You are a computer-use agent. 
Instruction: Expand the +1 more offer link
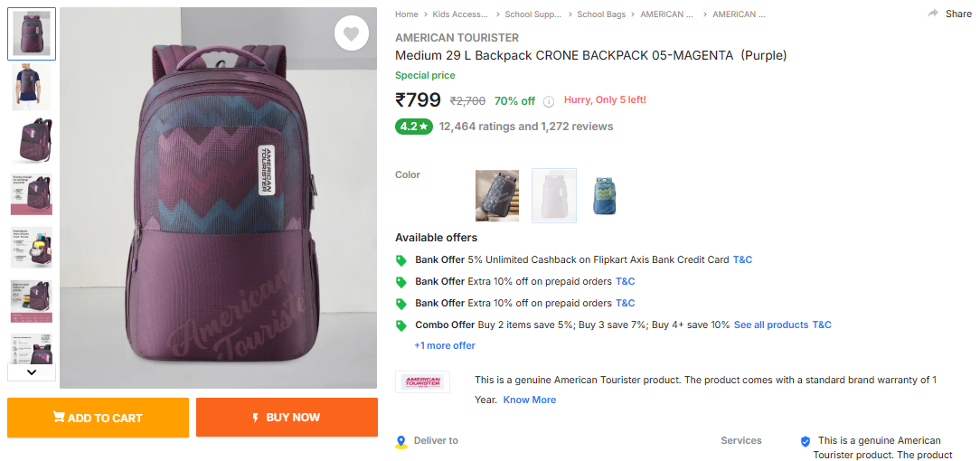445,345
